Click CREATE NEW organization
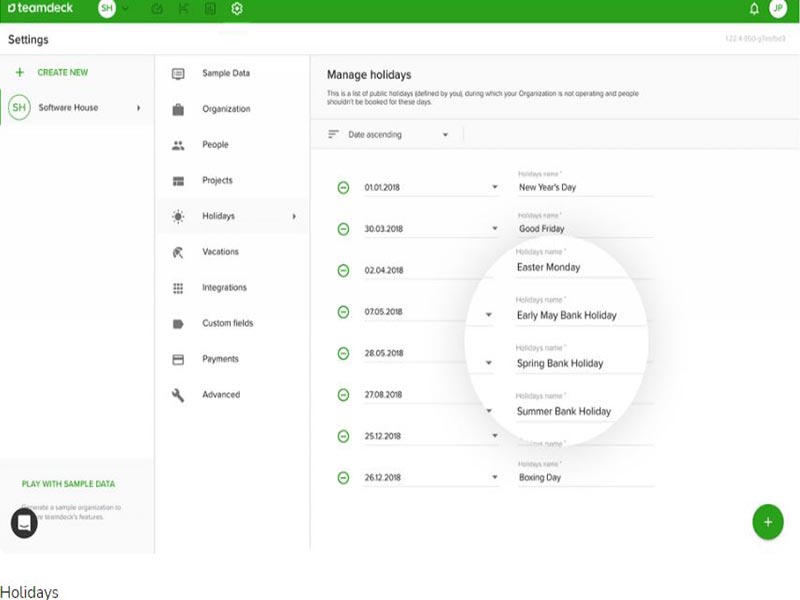This screenshot has width=800, height=600. pyautogui.click(x=62, y=73)
